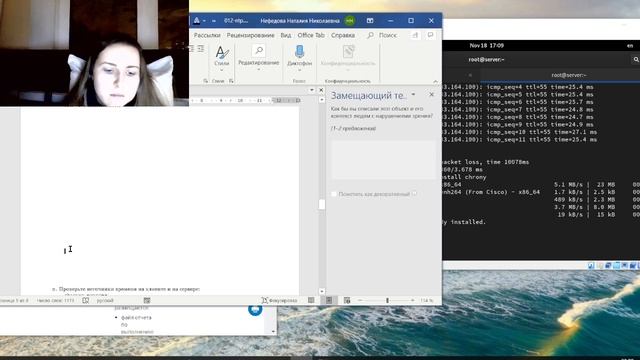Open the Comments icon in Word ribbon
This screenshot has width=640, height=360.
[430, 35]
